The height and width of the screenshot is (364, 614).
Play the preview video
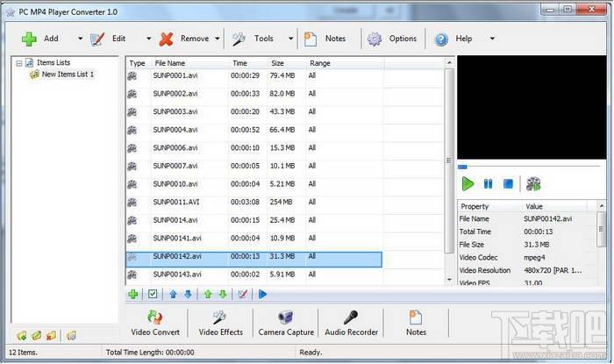coord(468,184)
